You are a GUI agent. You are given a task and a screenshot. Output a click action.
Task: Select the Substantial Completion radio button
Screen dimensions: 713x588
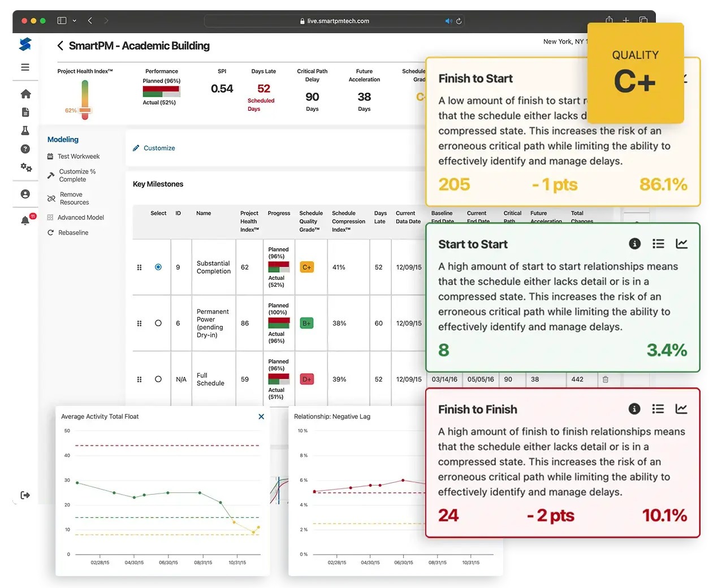158,267
